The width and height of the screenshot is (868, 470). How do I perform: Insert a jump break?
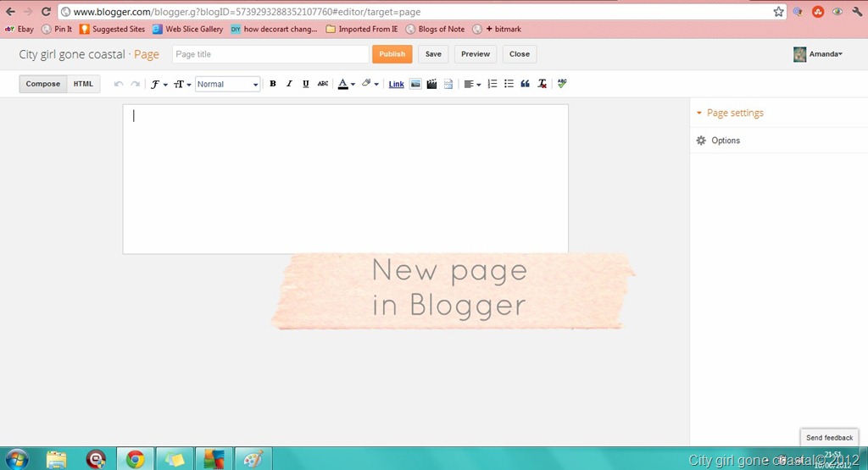click(448, 84)
